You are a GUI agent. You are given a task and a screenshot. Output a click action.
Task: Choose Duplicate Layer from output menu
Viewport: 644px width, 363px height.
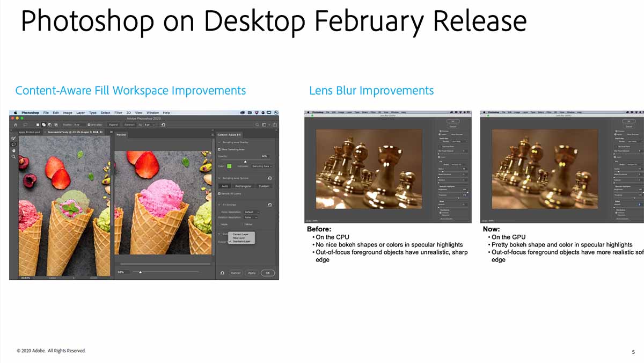tap(241, 242)
